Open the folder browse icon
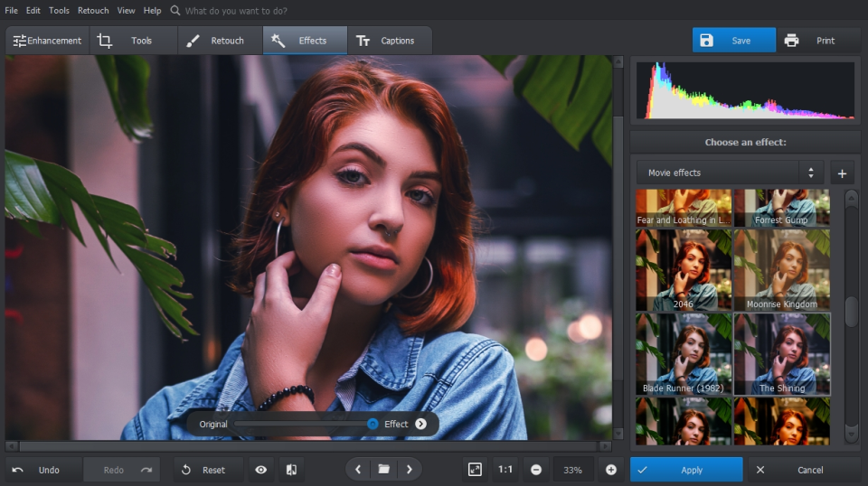This screenshot has height=486, width=868. pos(384,470)
